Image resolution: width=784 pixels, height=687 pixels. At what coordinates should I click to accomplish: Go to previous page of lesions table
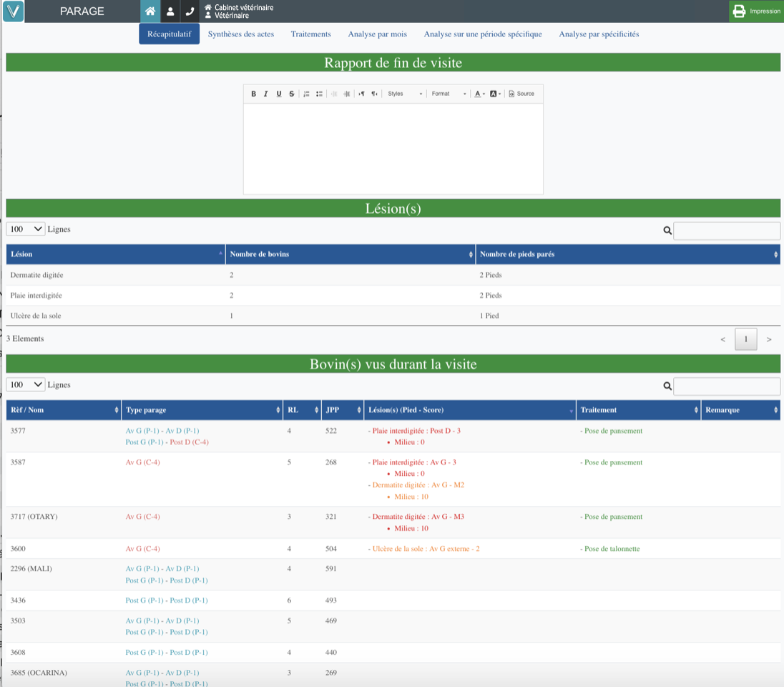[722, 339]
